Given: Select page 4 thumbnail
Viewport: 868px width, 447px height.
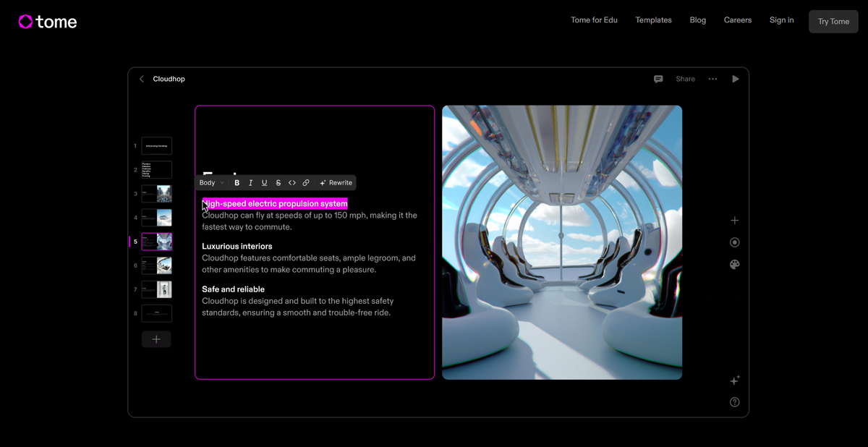Looking at the screenshot, I should point(157,218).
